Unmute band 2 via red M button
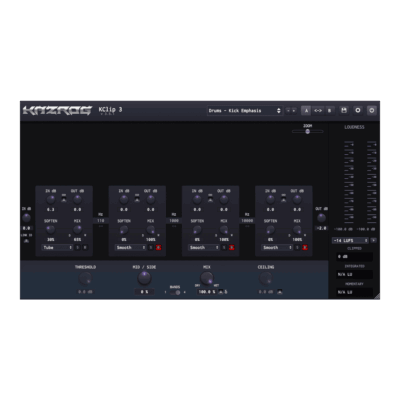 (158, 247)
